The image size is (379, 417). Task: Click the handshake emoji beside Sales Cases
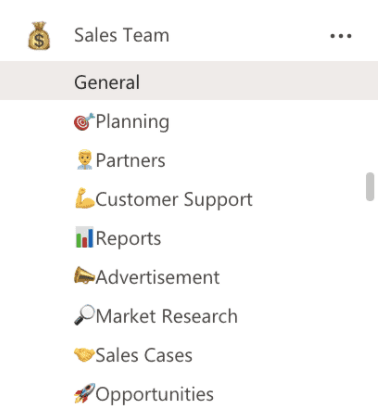tap(84, 355)
